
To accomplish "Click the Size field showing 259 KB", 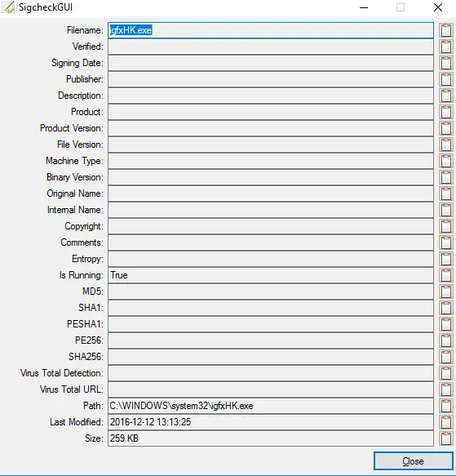I will click(271, 438).
